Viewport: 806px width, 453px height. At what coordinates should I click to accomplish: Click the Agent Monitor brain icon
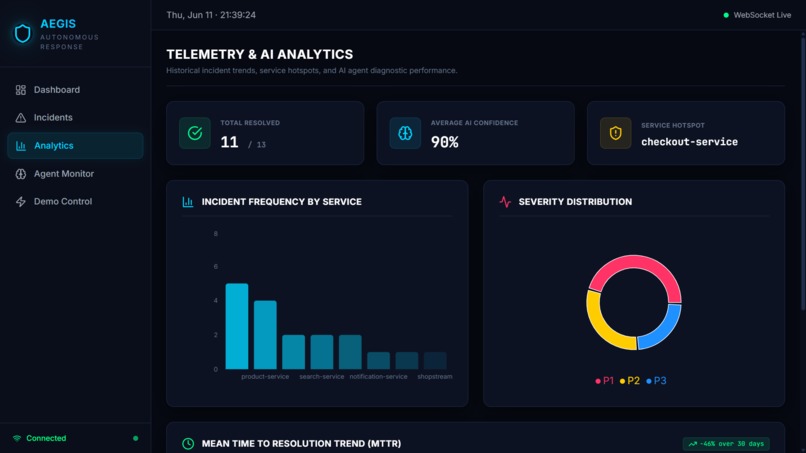pyautogui.click(x=21, y=174)
